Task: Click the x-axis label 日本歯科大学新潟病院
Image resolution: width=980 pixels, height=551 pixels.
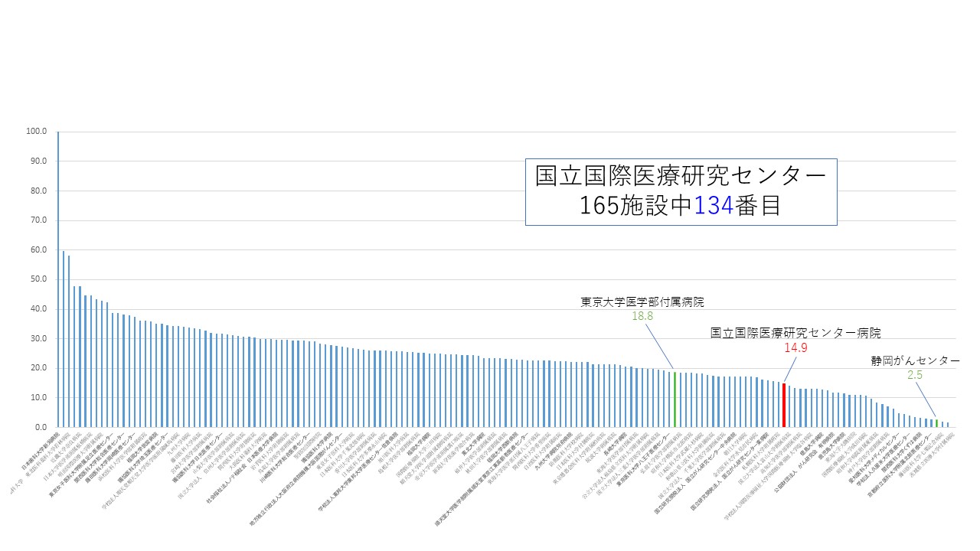Action: point(41,449)
